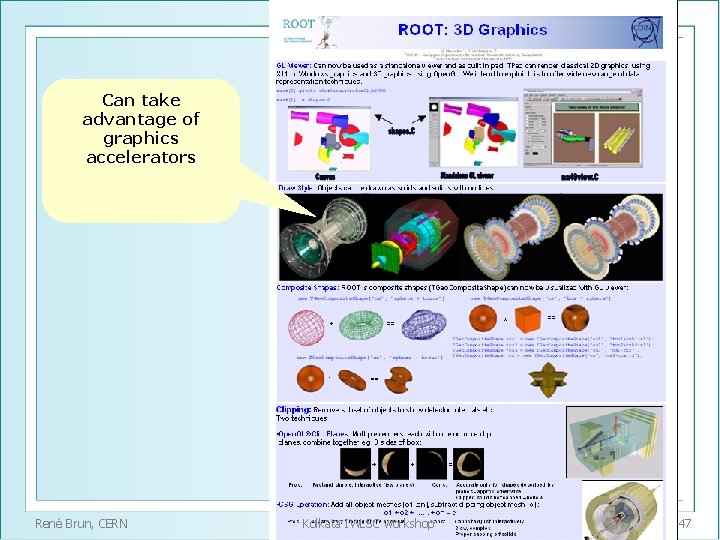This screenshot has width=720, height=540.
Task: Click the flat orange torus in the subtraction row
Action: point(352,379)
